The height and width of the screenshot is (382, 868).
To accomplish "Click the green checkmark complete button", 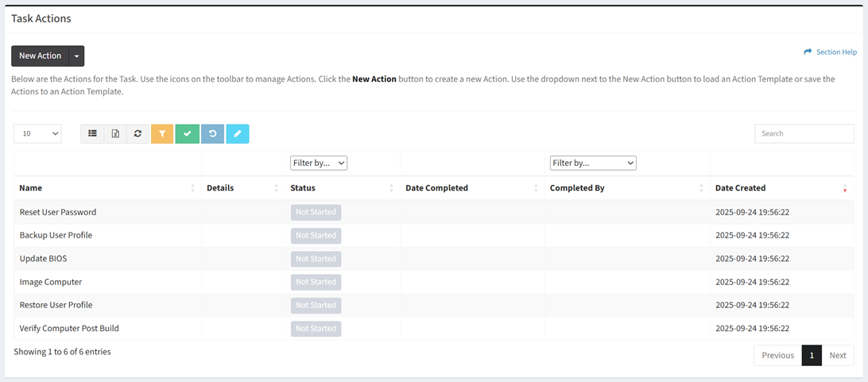I will pyautogui.click(x=187, y=133).
